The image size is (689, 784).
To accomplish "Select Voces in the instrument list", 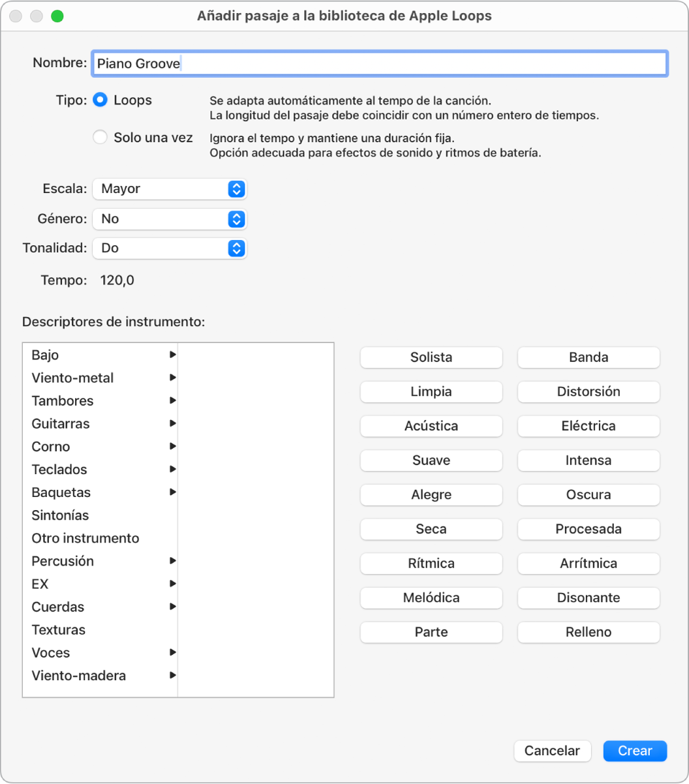I will point(100,653).
